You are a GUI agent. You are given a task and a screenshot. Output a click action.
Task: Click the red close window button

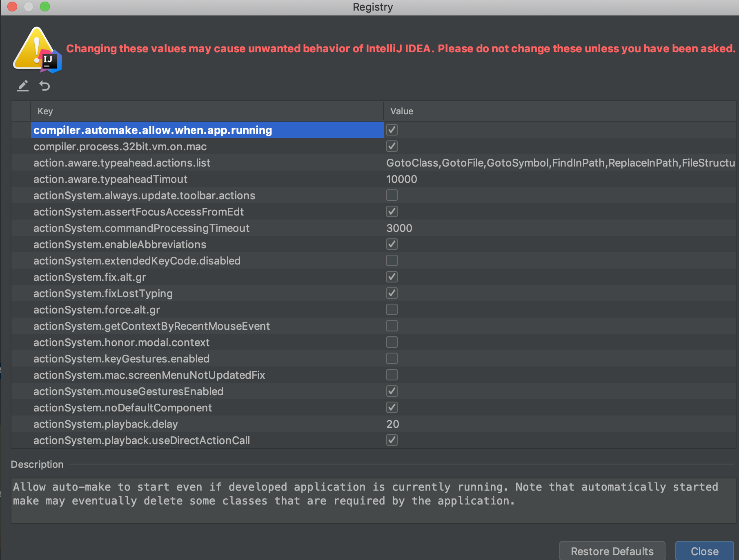click(x=12, y=7)
